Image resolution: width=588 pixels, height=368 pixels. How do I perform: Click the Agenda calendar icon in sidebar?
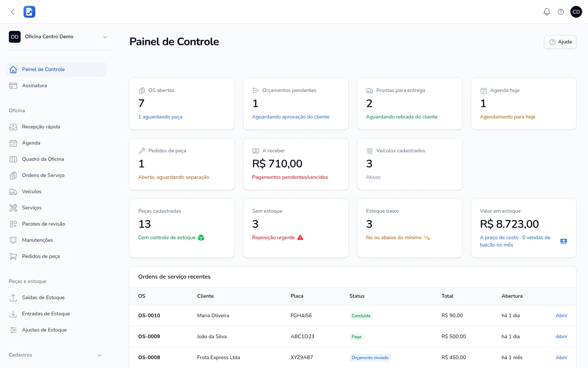coord(13,143)
